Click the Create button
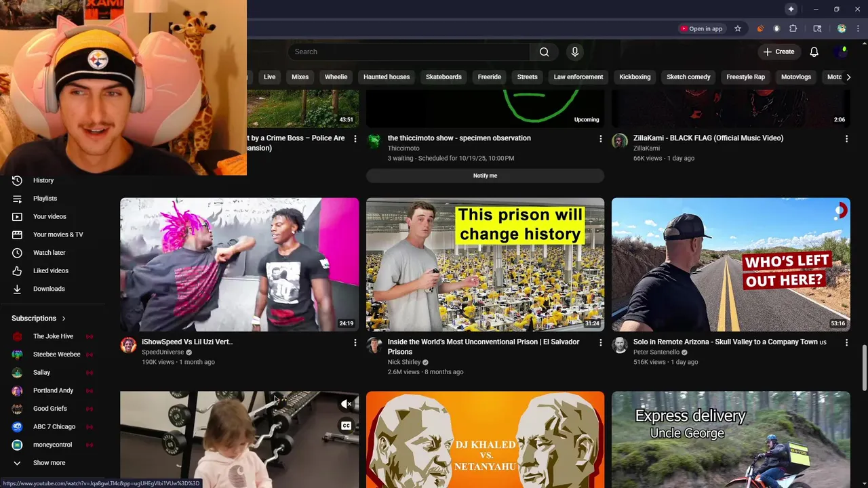 (779, 52)
